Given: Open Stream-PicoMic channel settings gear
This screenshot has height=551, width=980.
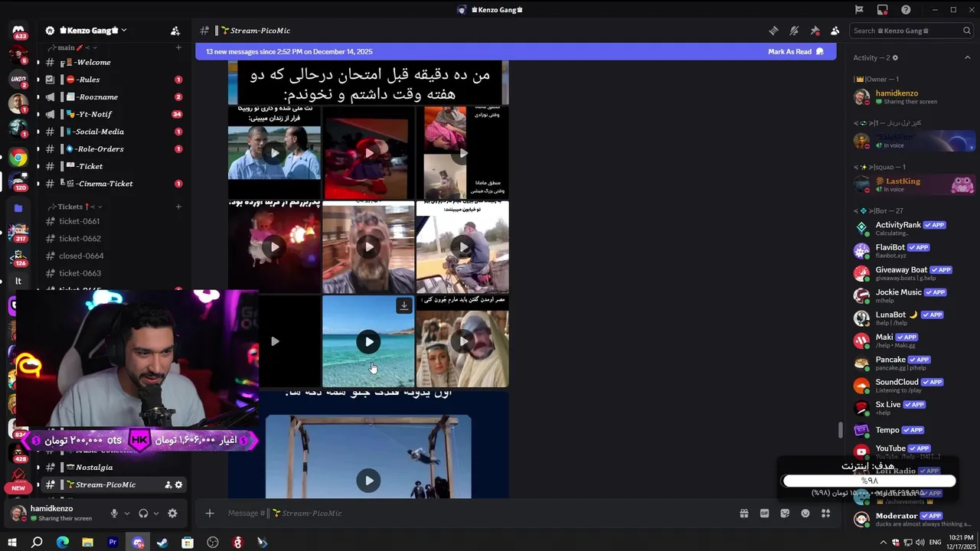Looking at the screenshot, I should coord(179,484).
